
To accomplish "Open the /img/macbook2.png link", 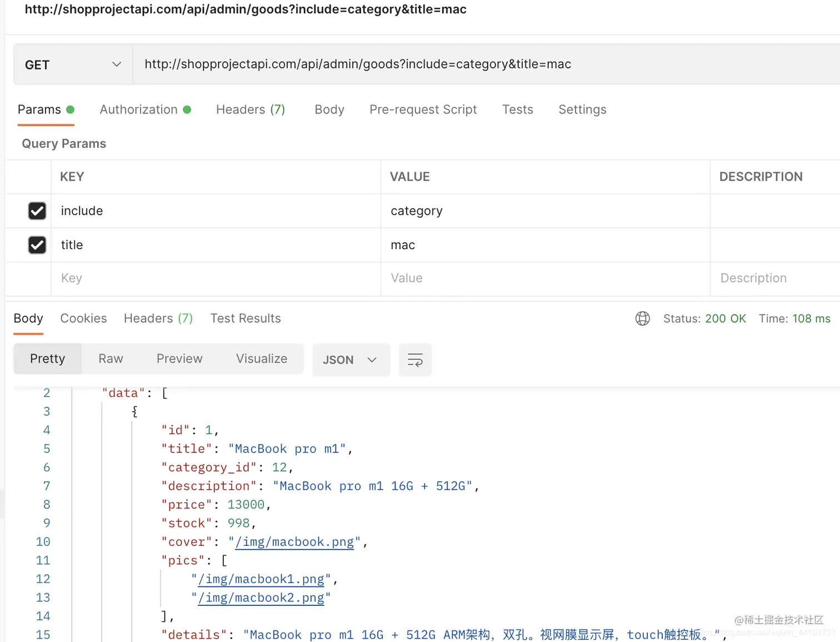I will (261, 598).
